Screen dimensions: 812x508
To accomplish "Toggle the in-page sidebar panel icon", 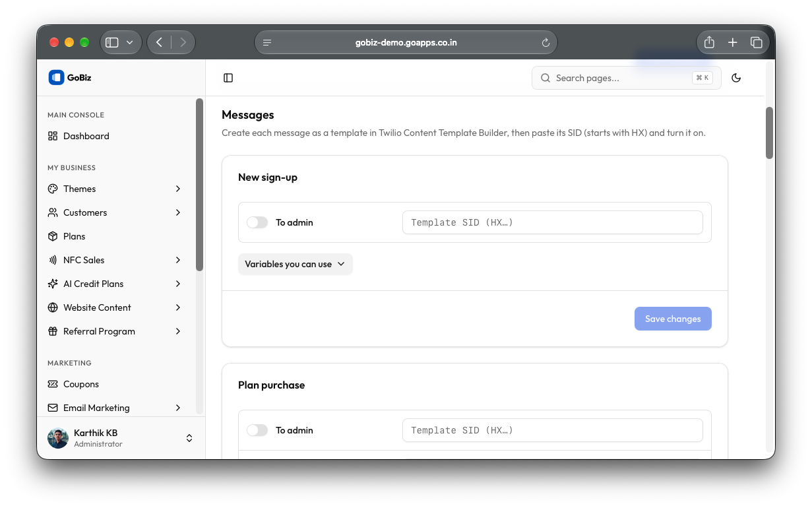I will click(x=228, y=78).
